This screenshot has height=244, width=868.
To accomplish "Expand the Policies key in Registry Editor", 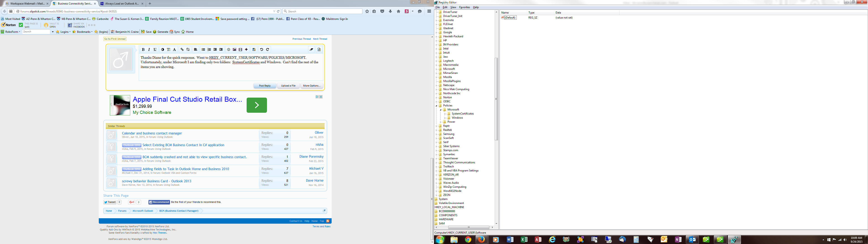I will coord(437,106).
